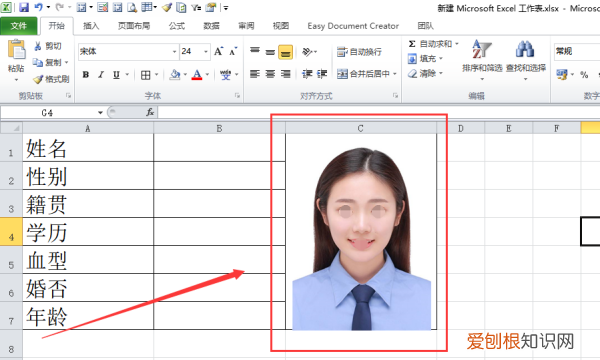The height and width of the screenshot is (360, 600).
Task: Toggle Wrap Text (自动换行)
Action: click(359, 52)
